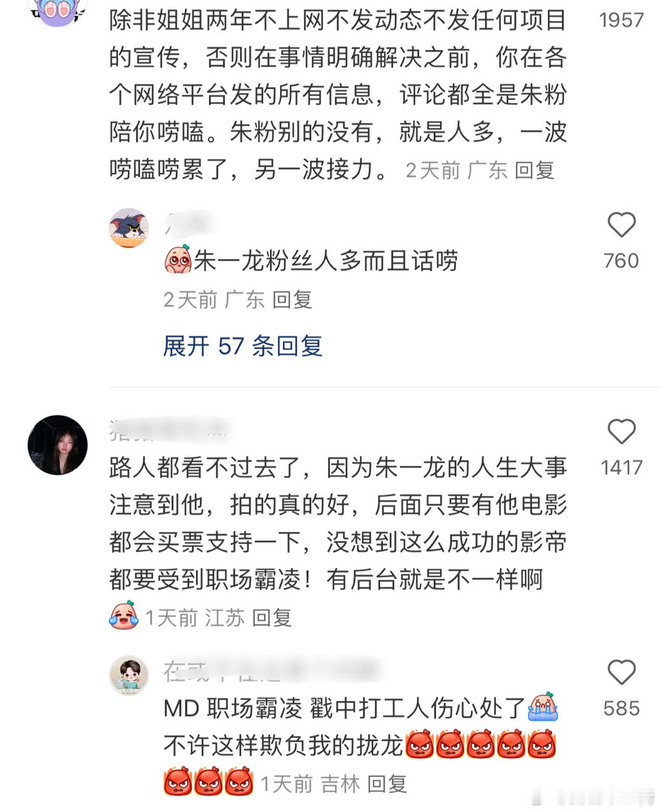Tap the last angry emoji before 1天前 吉林

[x=239, y=782]
